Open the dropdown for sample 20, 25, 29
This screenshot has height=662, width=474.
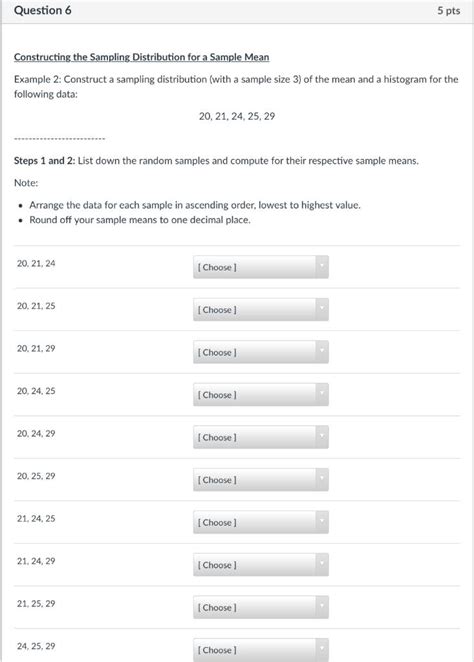(x=260, y=480)
